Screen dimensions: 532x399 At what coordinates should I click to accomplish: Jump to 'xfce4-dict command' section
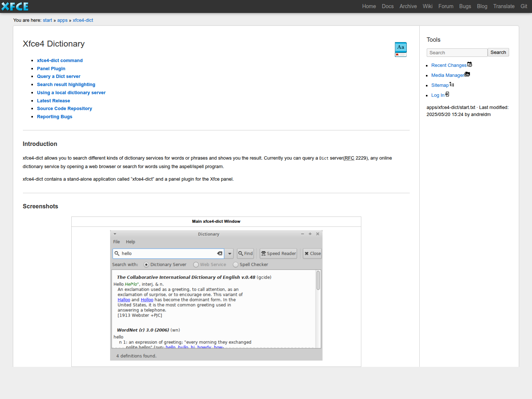60,61
